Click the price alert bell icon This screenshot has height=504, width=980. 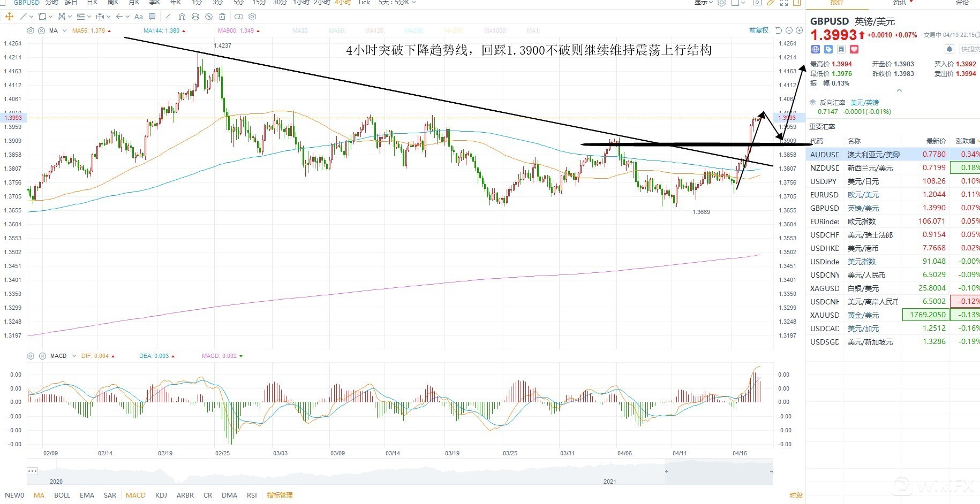(x=949, y=49)
